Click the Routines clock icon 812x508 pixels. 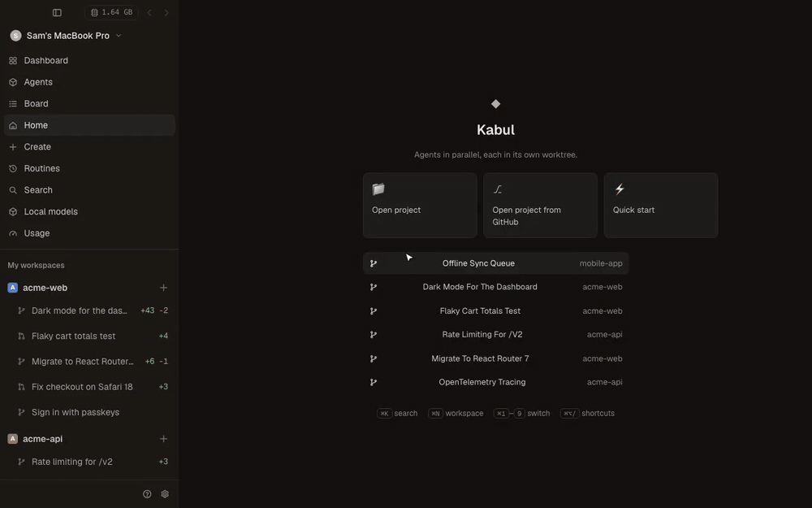(x=13, y=168)
